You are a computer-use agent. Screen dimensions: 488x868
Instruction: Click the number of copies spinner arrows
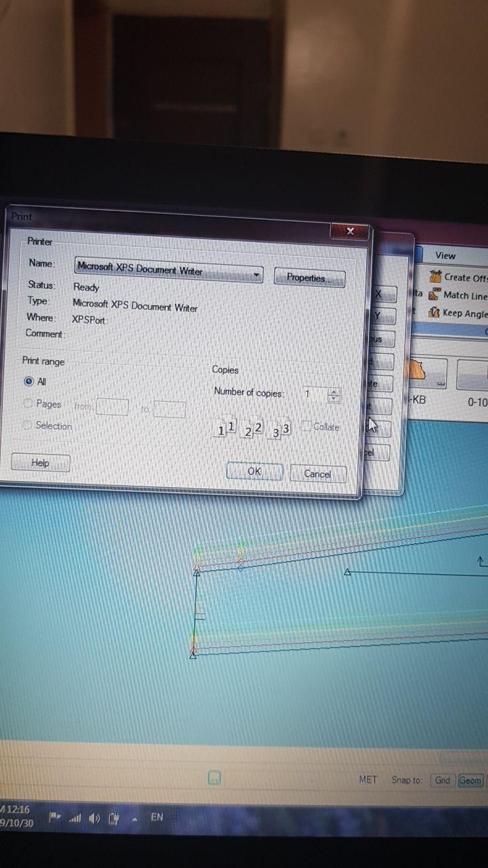pos(333,395)
